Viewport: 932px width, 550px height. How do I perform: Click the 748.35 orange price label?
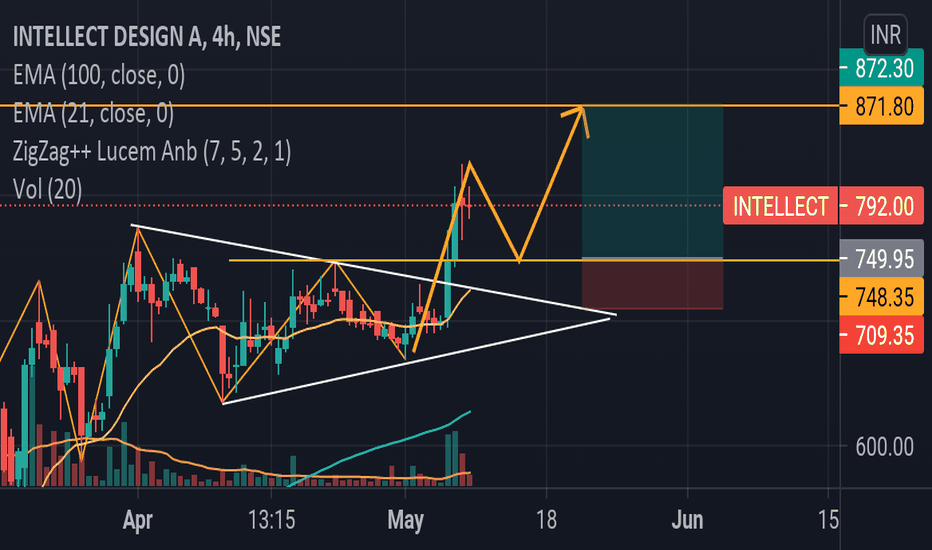click(x=881, y=297)
